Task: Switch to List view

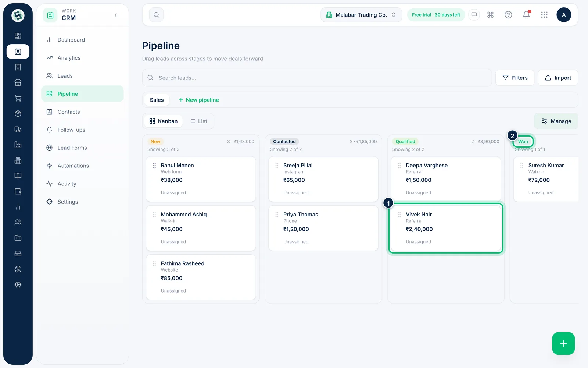Action: coord(198,121)
